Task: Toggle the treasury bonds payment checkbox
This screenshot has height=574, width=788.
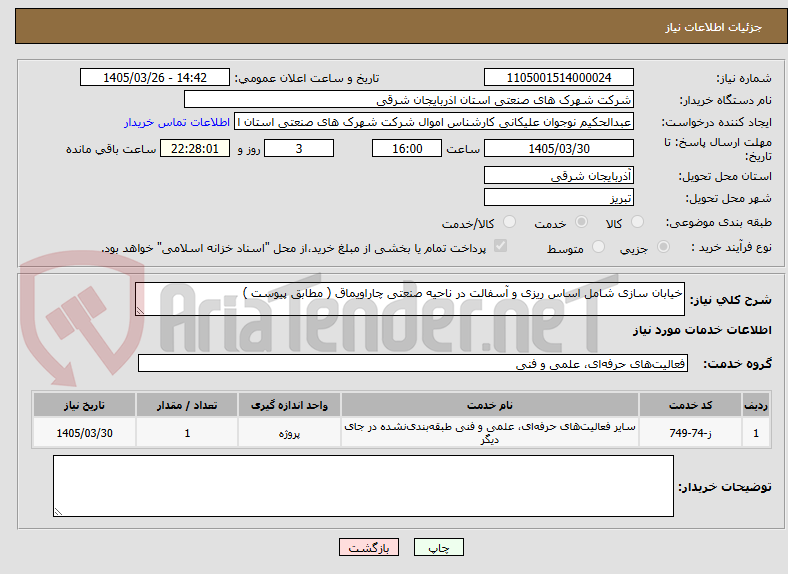Action: 501,246
